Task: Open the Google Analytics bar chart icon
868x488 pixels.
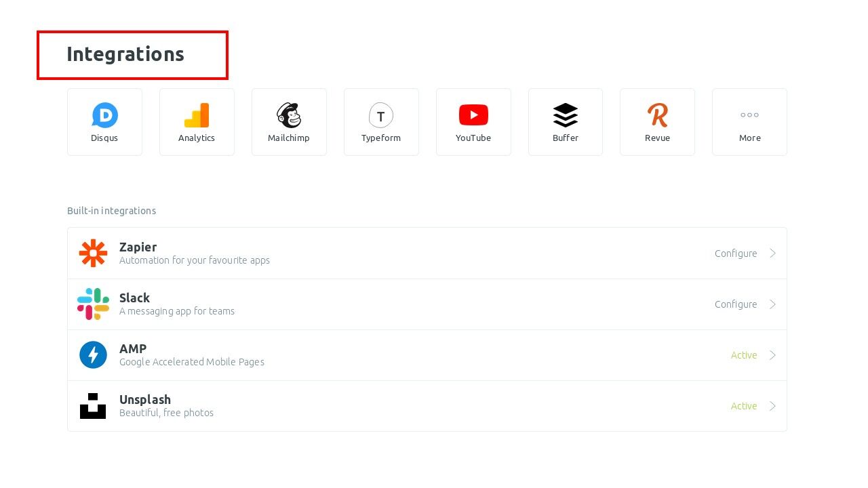Action: pos(197,115)
